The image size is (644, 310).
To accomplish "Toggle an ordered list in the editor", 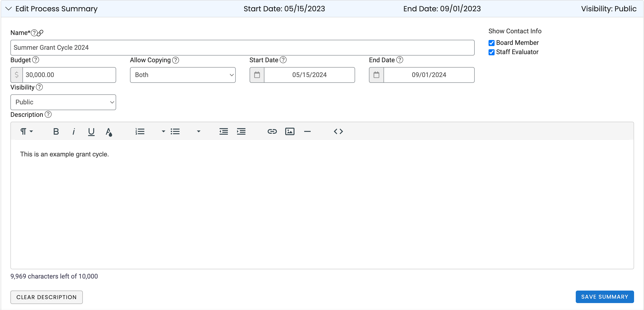I will click(140, 131).
